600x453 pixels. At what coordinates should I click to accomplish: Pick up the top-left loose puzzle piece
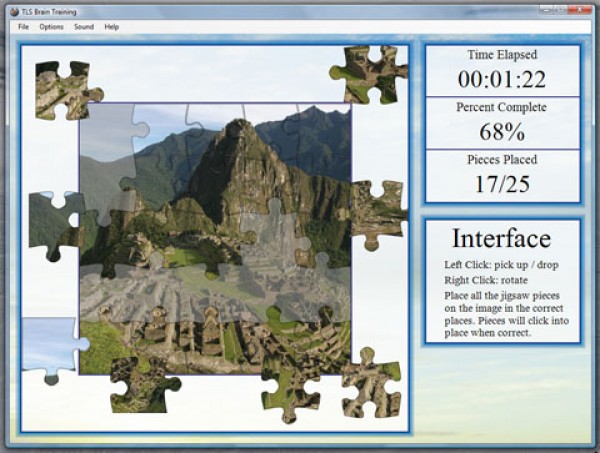pos(65,90)
